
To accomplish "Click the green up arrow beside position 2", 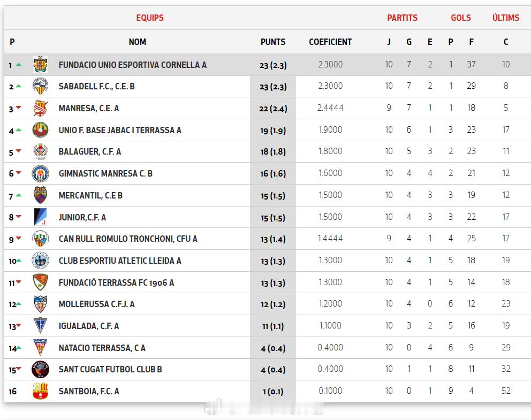I will click(x=19, y=86).
